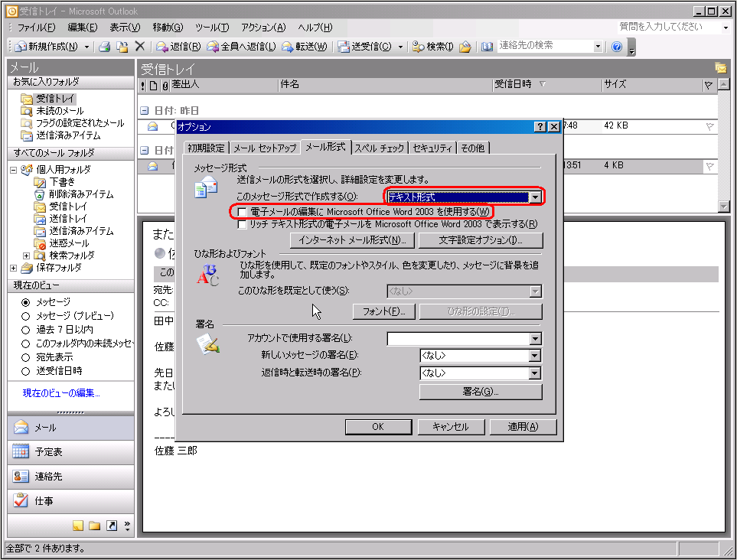Click the Notes icon in navigation bottom
Screen dimensions: 737x560
pos(78,526)
